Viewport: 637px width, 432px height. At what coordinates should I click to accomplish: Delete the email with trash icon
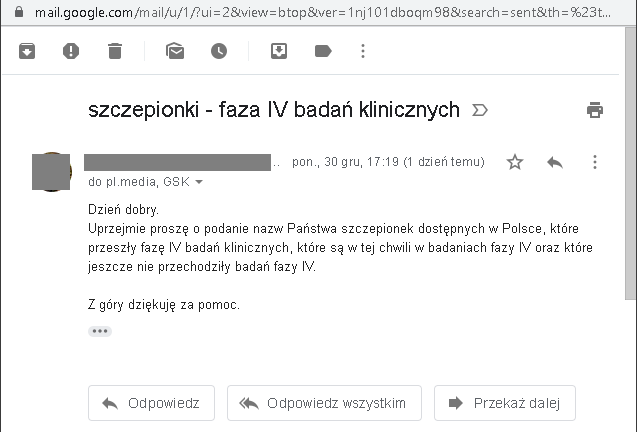pos(115,51)
